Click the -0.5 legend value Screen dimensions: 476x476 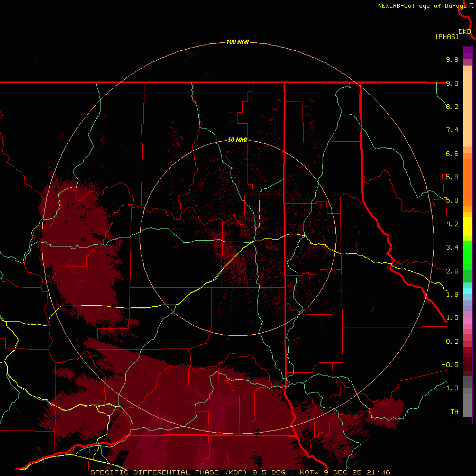(x=450, y=365)
